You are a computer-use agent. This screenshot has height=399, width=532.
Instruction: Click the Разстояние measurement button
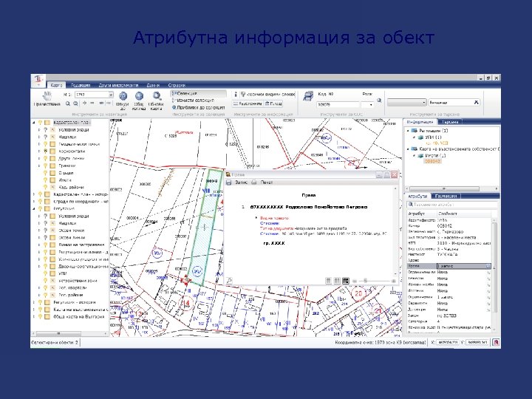(248, 103)
